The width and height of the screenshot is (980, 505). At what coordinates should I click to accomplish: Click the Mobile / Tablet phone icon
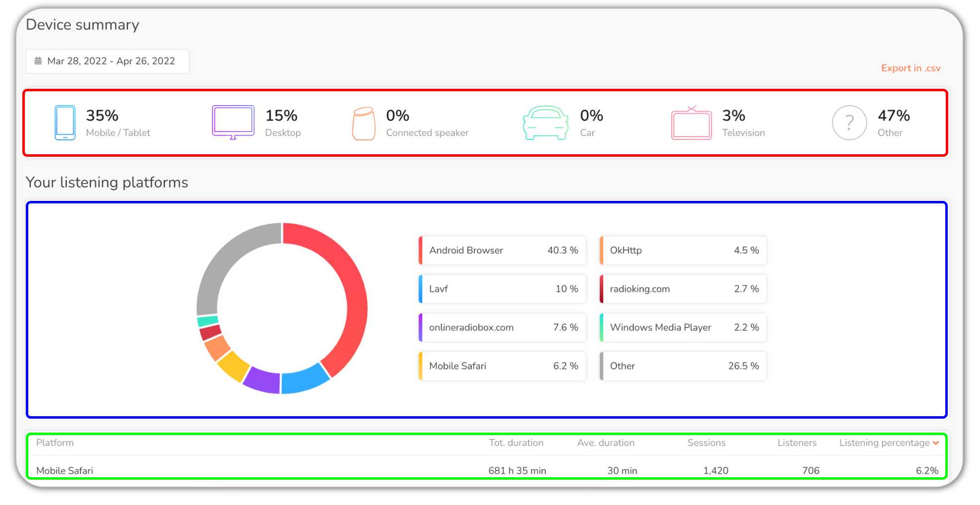click(x=65, y=123)
